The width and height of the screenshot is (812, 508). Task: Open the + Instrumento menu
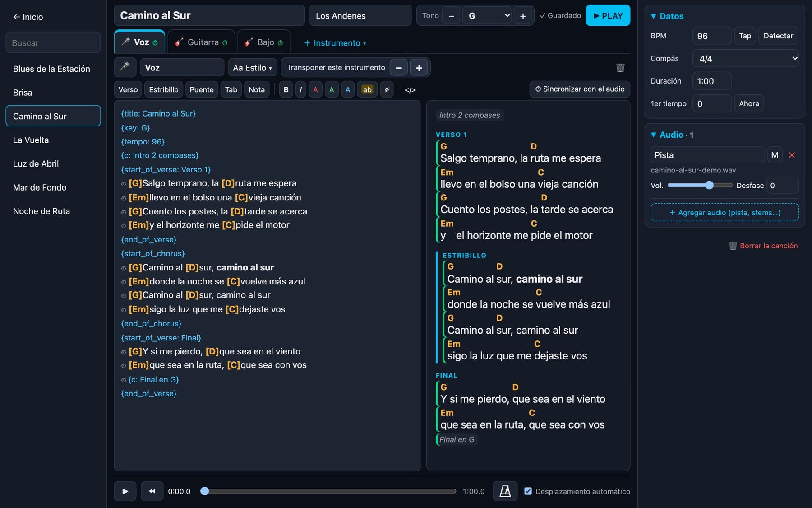[x=335, y=43]
